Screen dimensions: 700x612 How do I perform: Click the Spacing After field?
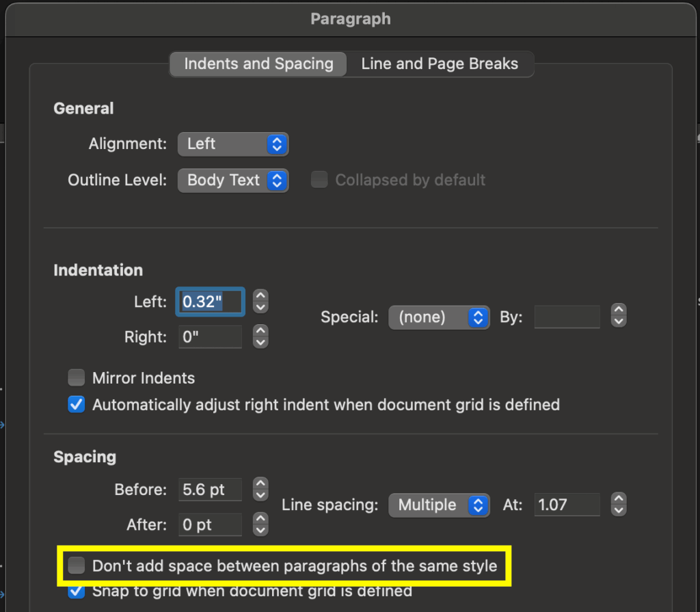[x=210, y=524]
